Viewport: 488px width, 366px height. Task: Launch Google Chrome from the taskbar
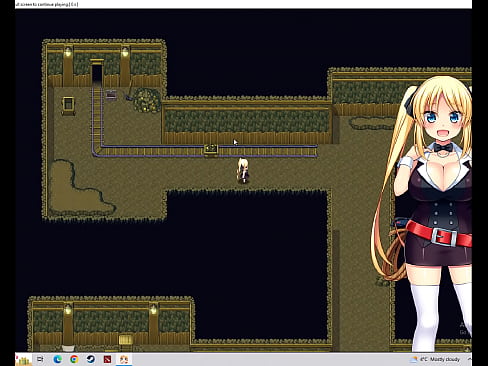coord(74,359)
